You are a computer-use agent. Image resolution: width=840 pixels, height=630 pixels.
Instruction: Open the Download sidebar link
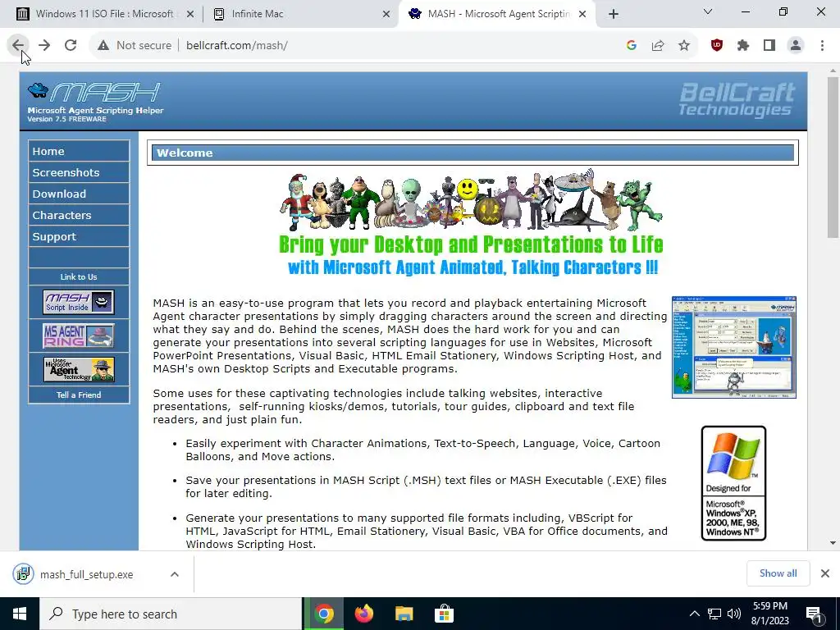pos(79,194)
